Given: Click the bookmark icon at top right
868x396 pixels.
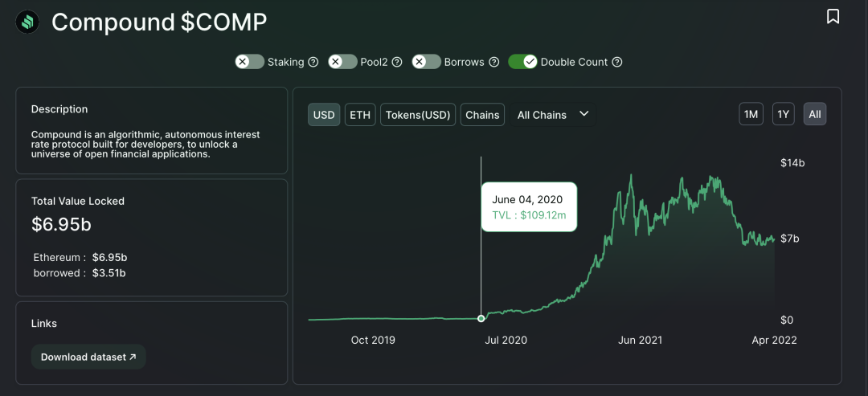Looking at the screenshot, I should (x=833, y=17).
